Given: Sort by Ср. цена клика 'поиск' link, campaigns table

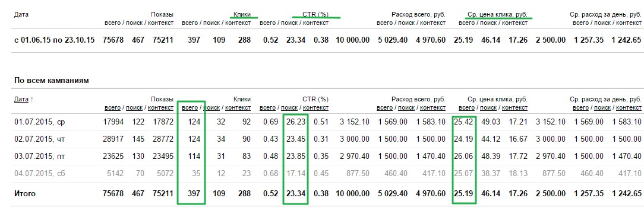Looking at the screenshot, I should pyautogui.click(x=488, y=107).
